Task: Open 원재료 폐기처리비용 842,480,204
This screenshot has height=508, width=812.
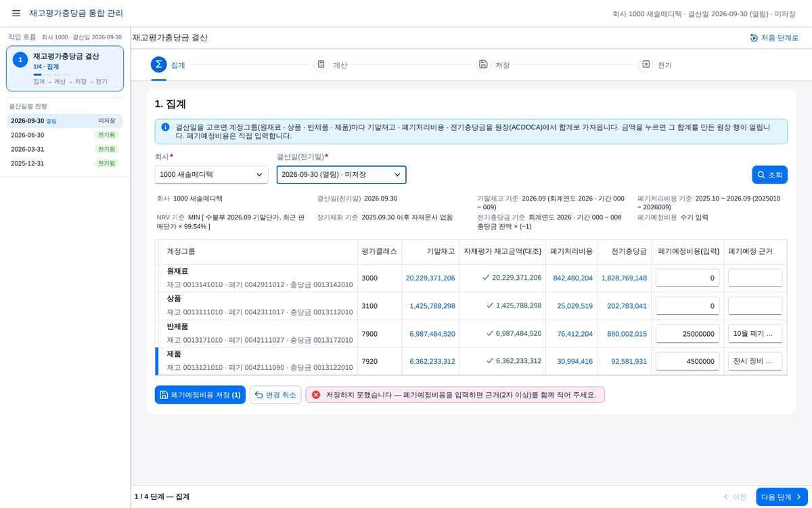Action: pos(573,278)
